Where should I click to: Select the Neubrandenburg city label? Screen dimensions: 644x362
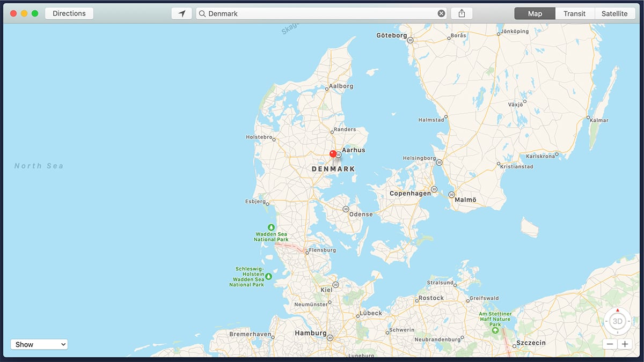point(437,339)
